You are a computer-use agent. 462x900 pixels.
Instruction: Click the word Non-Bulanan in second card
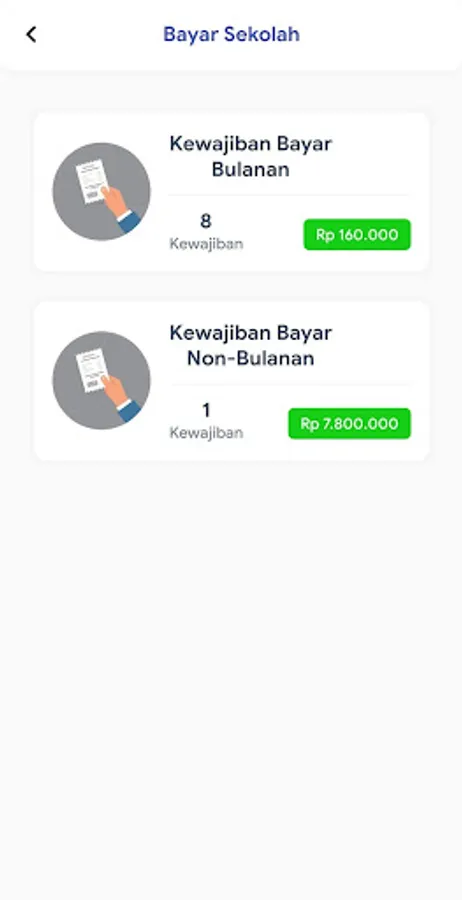(x=251, y=358)
